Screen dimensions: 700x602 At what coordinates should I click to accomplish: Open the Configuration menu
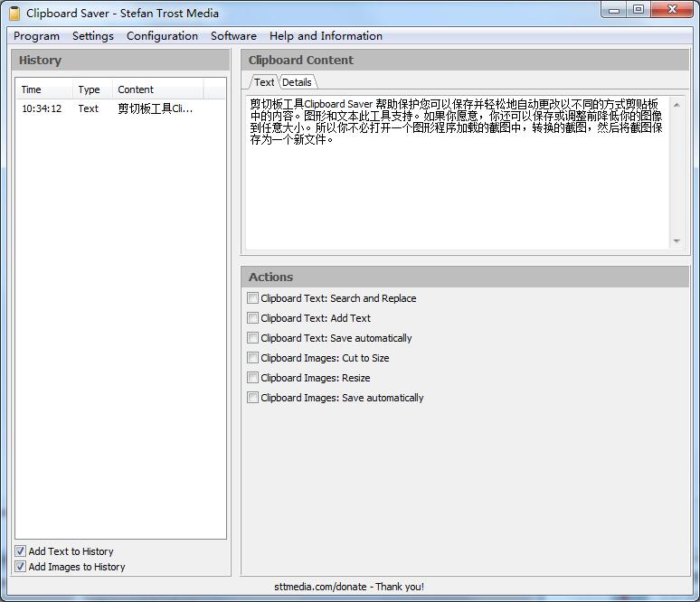click(x=162, y=36)
